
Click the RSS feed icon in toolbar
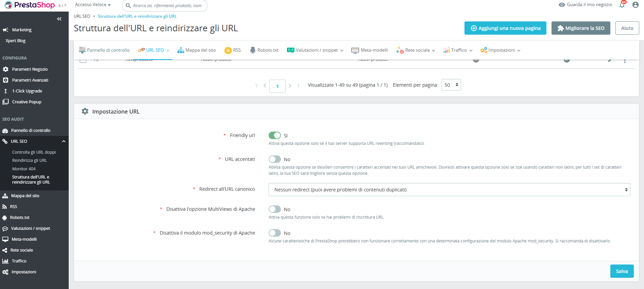click(x=228, y=50)
